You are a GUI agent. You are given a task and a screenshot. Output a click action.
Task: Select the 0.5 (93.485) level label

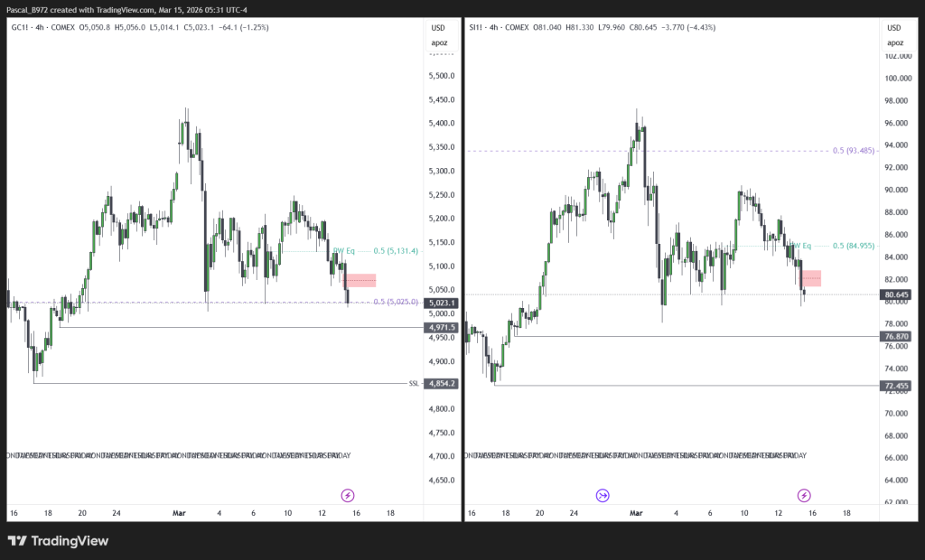click(853, 151)
